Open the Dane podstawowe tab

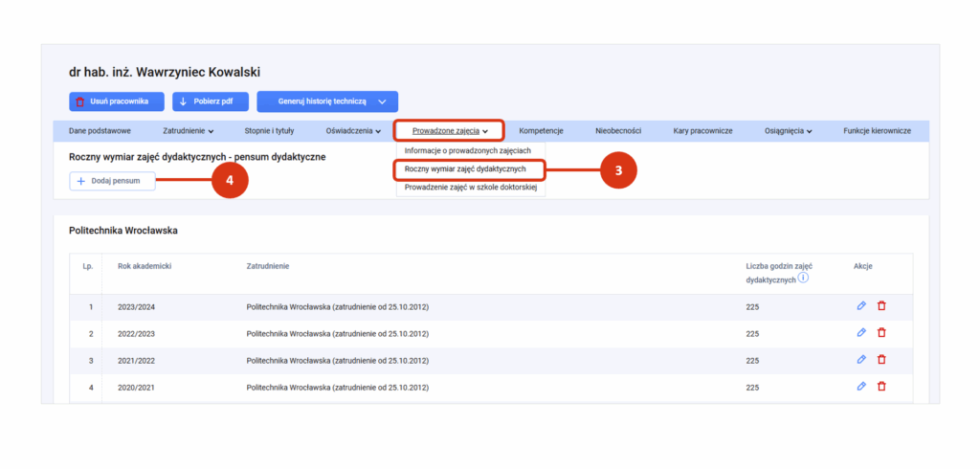coord(100,131)
